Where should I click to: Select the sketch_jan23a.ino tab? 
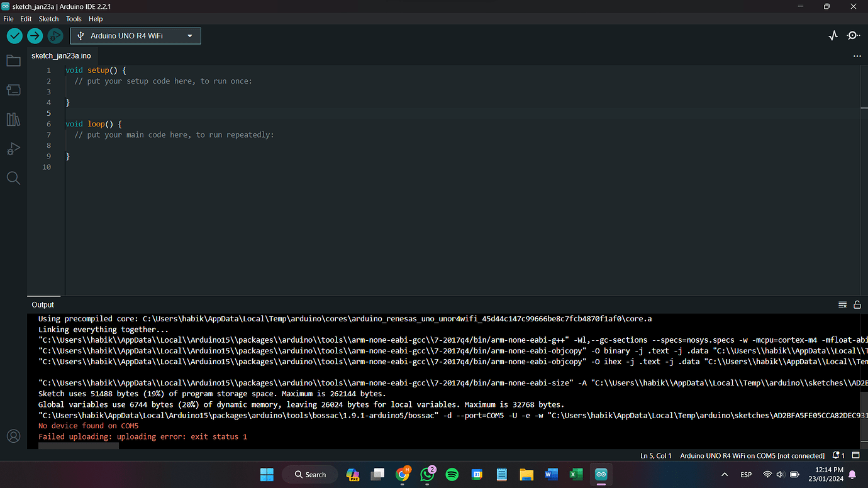(x=61, y=55)
